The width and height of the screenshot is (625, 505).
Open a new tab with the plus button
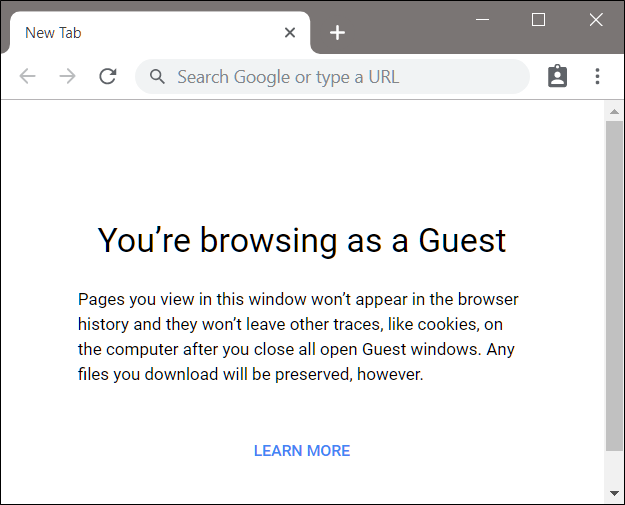click(338, 33)
